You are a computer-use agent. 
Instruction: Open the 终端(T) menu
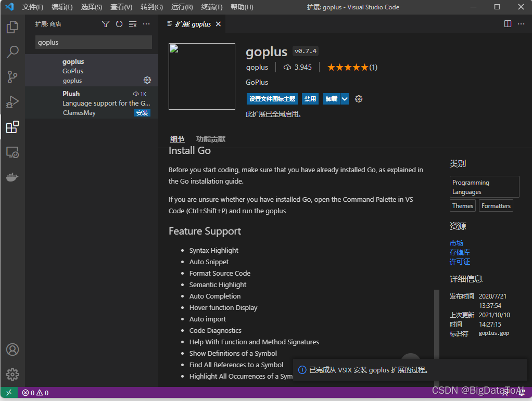[212, 7]
